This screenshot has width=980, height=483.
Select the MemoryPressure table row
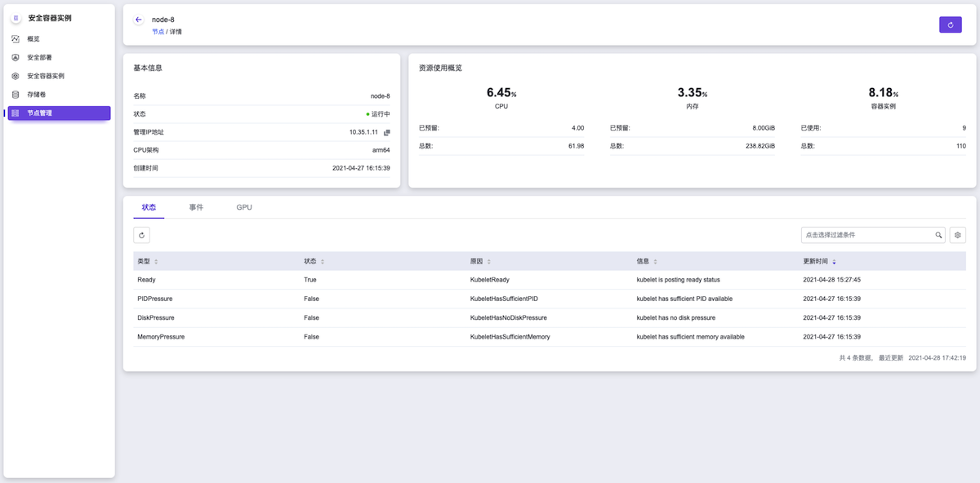click(550, 337)
